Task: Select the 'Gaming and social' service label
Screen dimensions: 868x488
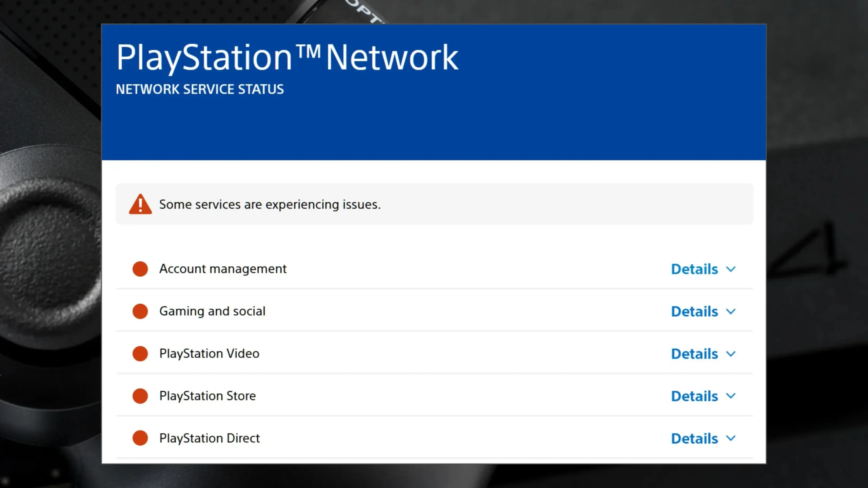Action: click(x=212, y=311)
